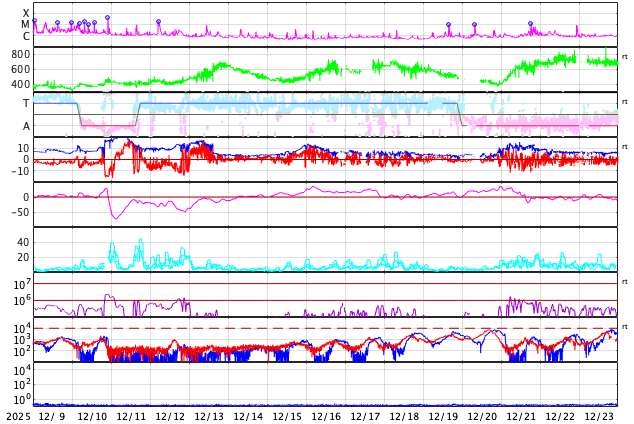Click the 12/23 date label on time axis
634x424 pixels.
tap(599, 416)
